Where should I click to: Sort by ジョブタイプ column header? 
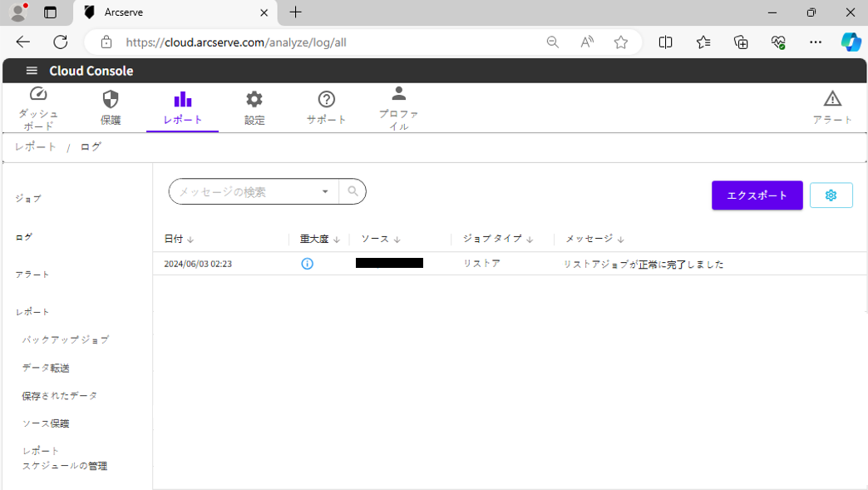coord(497,239)
